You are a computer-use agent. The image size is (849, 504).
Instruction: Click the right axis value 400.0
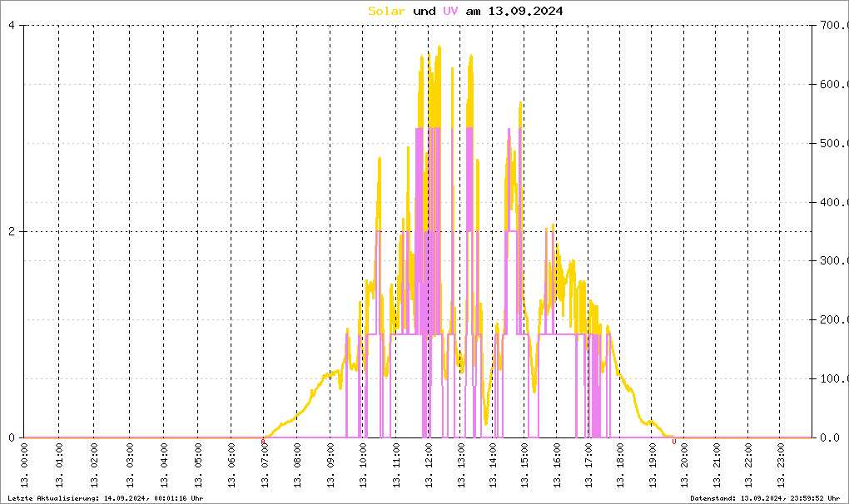coord(832,202)
